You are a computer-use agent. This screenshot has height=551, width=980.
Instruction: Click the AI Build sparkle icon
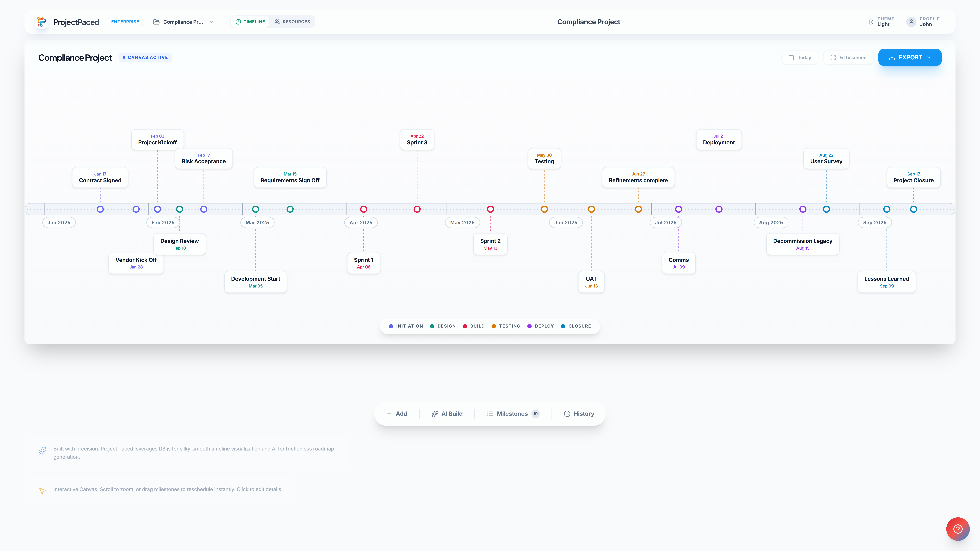(x=434, y=414)
